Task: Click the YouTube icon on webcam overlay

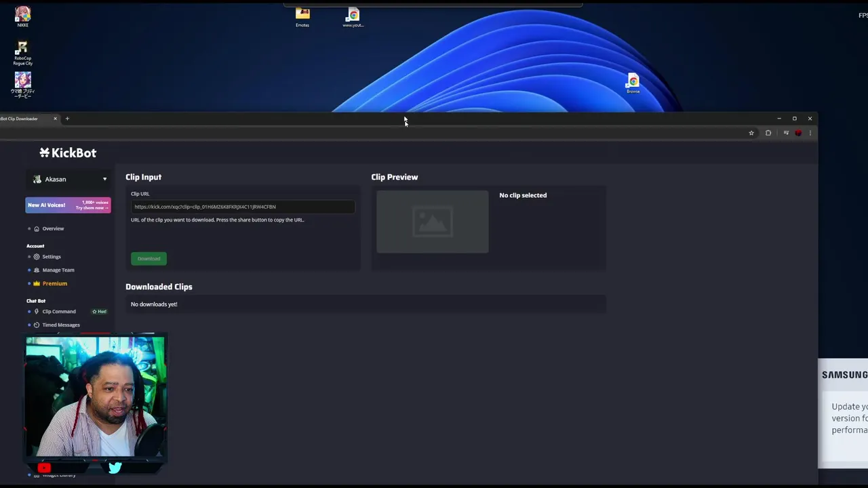Action: point(45,468)
